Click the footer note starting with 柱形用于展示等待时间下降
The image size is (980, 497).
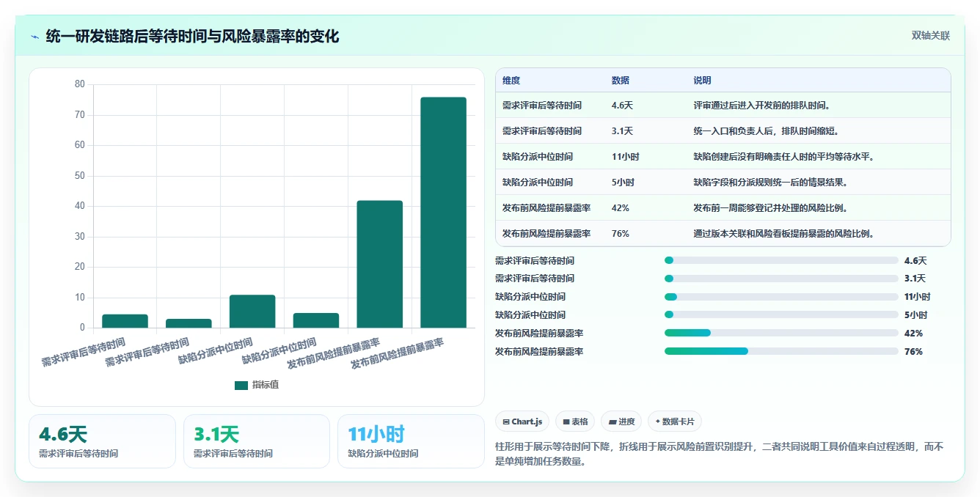pyautogui.click(x=720, y=454)
